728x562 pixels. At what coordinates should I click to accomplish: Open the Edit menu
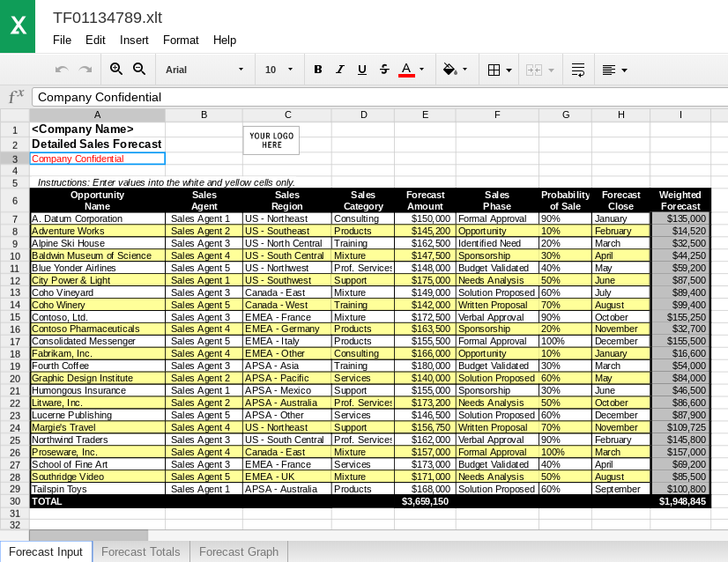[x=95, y=41]
